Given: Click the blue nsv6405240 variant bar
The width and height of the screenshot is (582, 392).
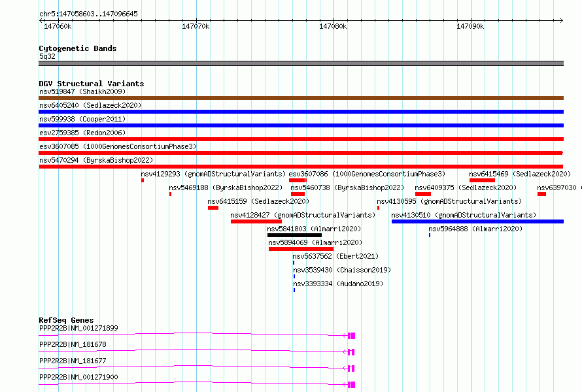Looking at the screenshot, I should (301, 112).
